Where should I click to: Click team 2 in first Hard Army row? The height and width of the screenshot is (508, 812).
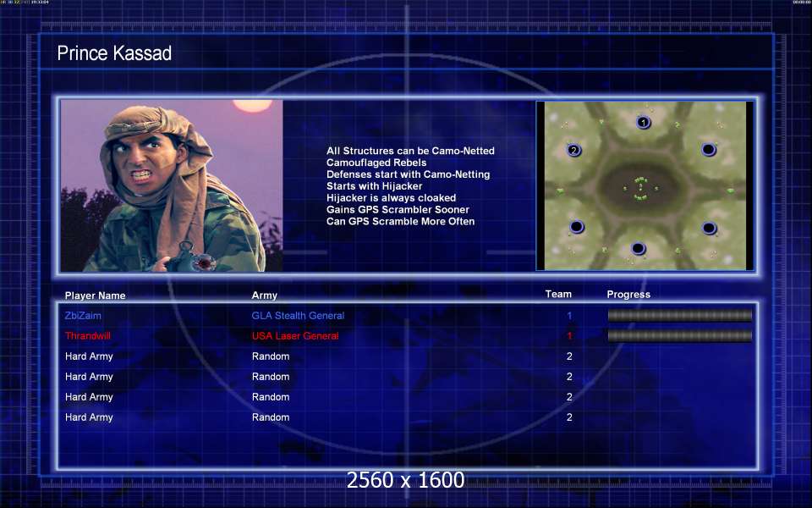(569, 356)
